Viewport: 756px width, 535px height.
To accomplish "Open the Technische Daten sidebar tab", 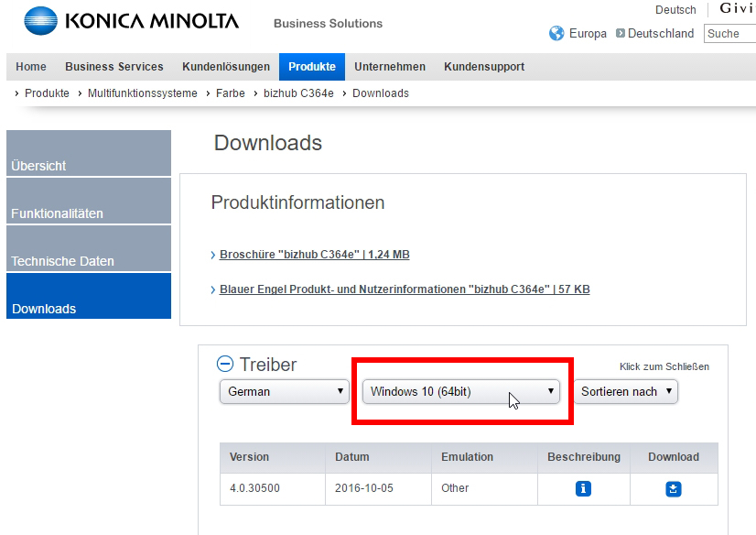I will click(89, 248).
